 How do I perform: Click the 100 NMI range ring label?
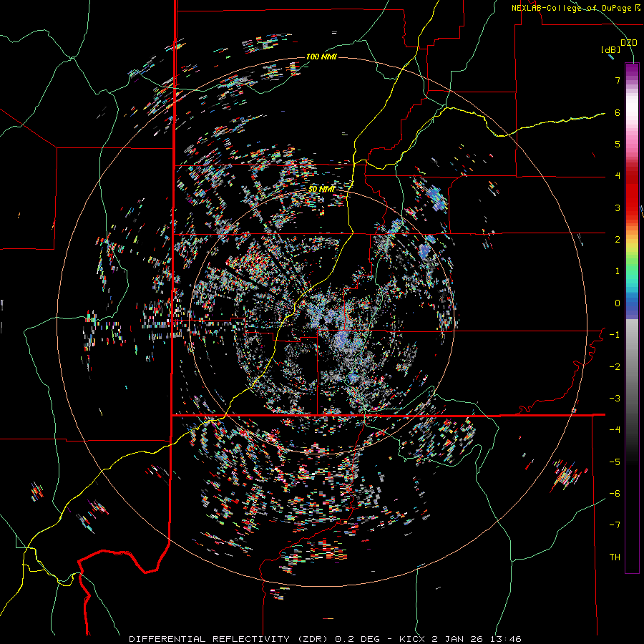(x=321, y=57)
